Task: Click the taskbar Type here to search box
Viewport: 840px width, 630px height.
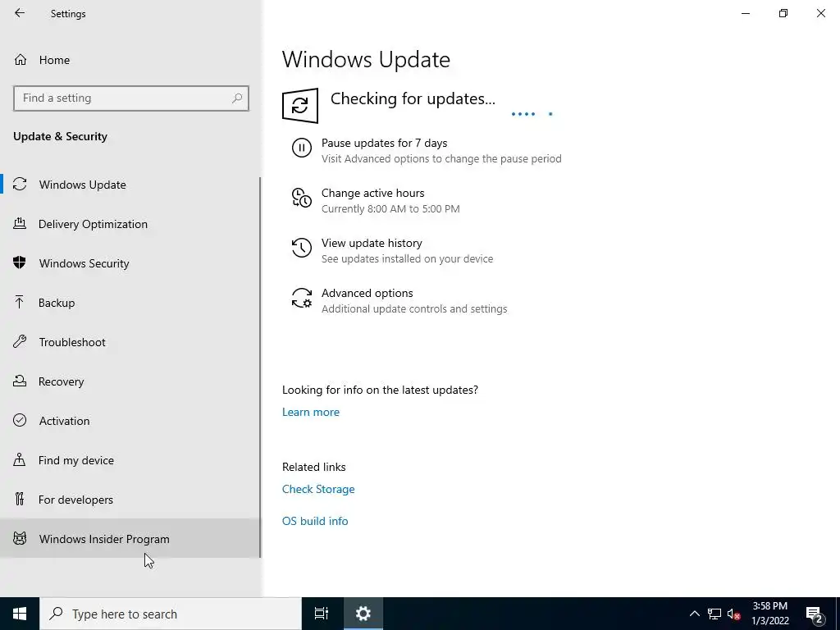Action: [x=171, y=614]
